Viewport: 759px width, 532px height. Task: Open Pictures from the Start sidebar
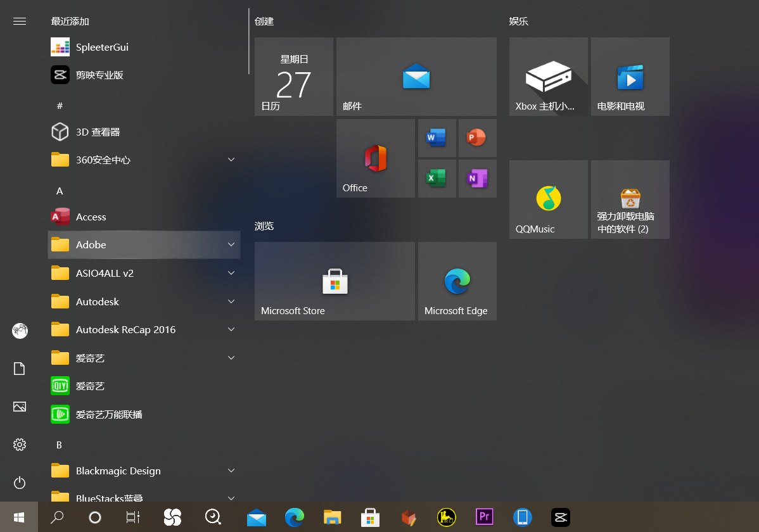point(20,407)
